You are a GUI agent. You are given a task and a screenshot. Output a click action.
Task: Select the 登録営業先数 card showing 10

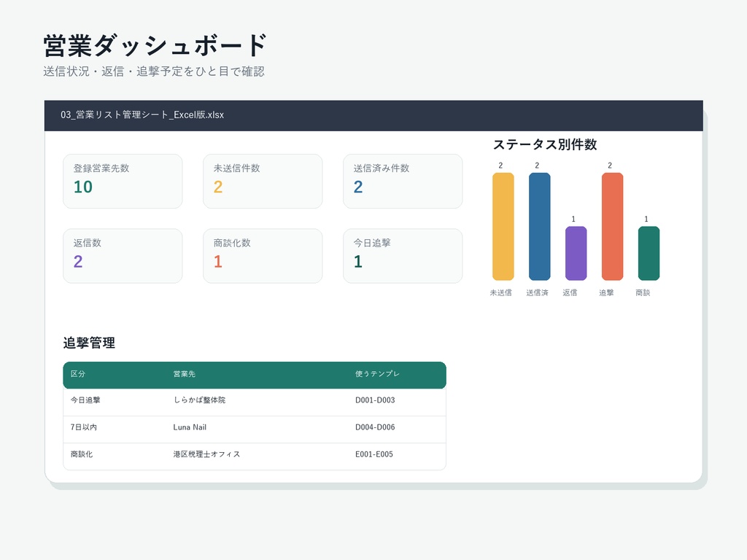pyautogui.click(x=123, y=181)
